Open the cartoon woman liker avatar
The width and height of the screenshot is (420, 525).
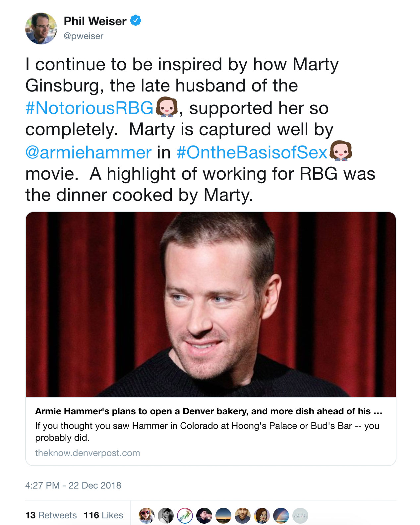[262, 515]
